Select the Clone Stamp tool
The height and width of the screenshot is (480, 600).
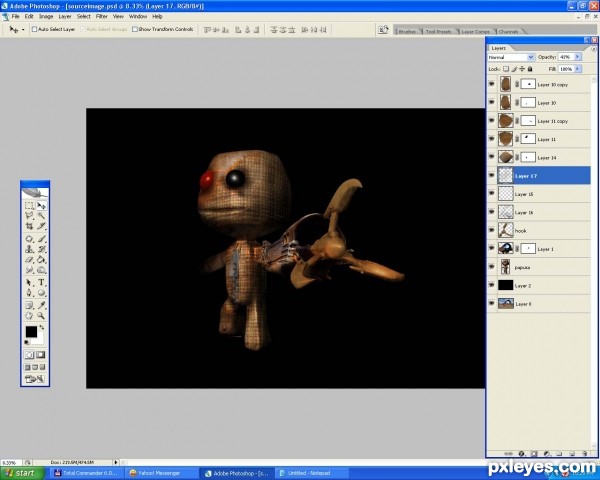coord(29,249)
